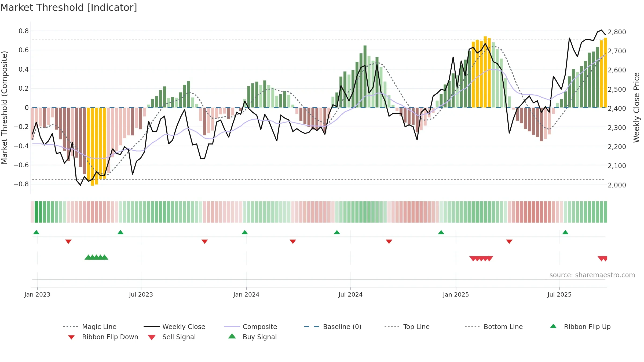The width and height of the screenshot is (644, 362).
Task: Click the red Sell Signal cluster after Jan 2025
Action: point(481,259)
